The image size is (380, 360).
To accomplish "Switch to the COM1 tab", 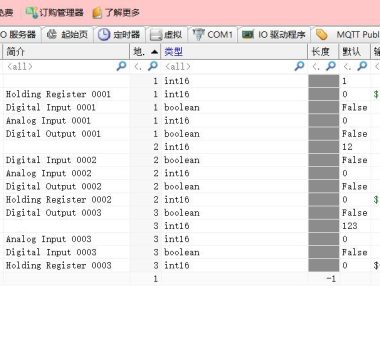I will click(x=213, y=34).
